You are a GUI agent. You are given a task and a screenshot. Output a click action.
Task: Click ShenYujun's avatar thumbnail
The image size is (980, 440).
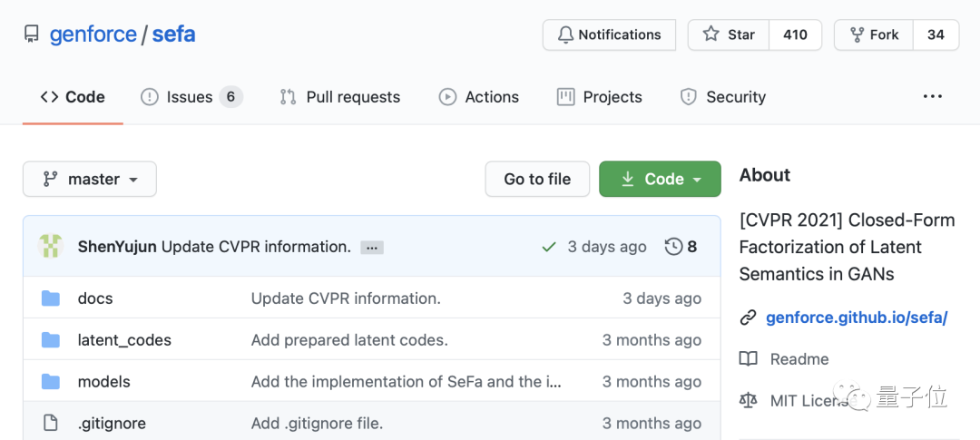tap(50, 246)
